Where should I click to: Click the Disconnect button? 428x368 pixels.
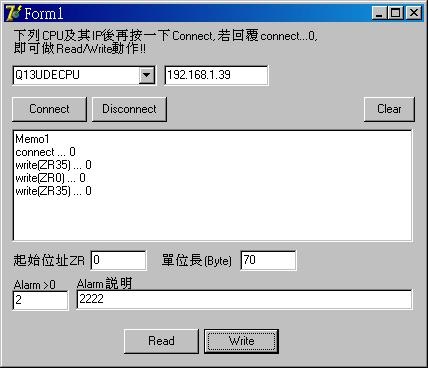tap(129, 109)
